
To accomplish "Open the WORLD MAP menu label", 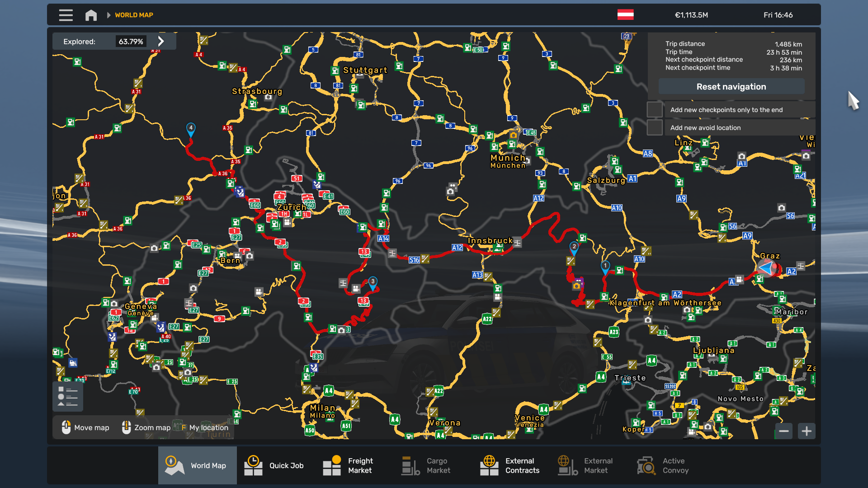I will [134, 15].
